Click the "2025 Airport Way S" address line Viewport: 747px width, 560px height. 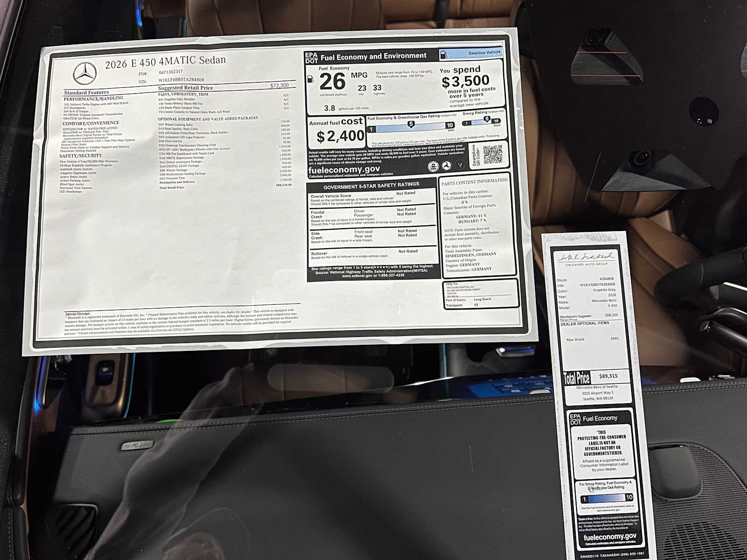(x=598, y=393)
